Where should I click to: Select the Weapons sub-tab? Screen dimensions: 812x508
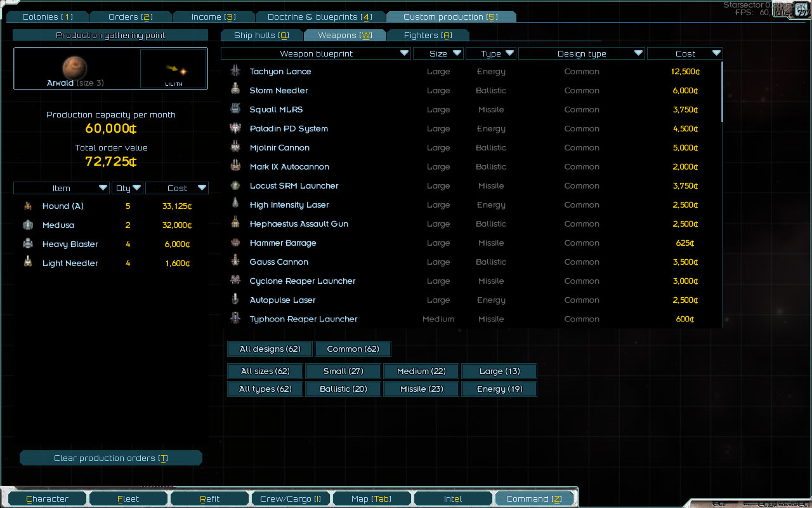coord(345,36)
